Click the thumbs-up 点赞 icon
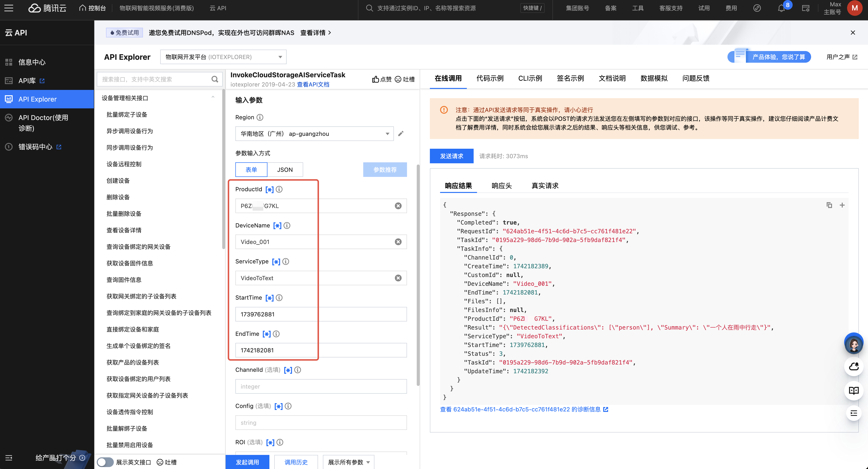Viewport: 868px width, 469px height. (x=375, y=79)
